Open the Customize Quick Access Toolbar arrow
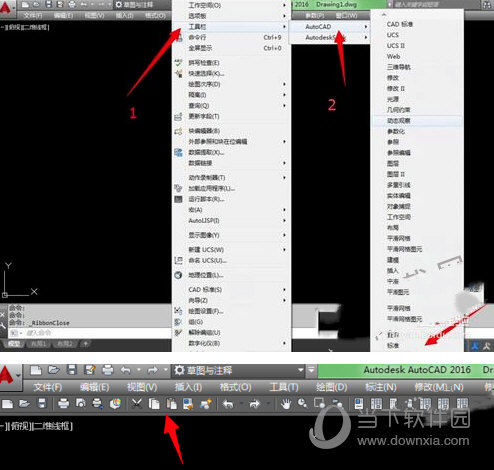This screenshot has height=470, width=494. (x=311, y=370)
